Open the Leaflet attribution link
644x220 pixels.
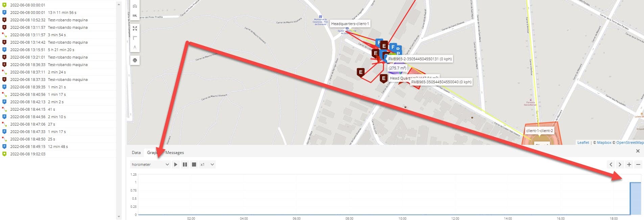point(583,142)
